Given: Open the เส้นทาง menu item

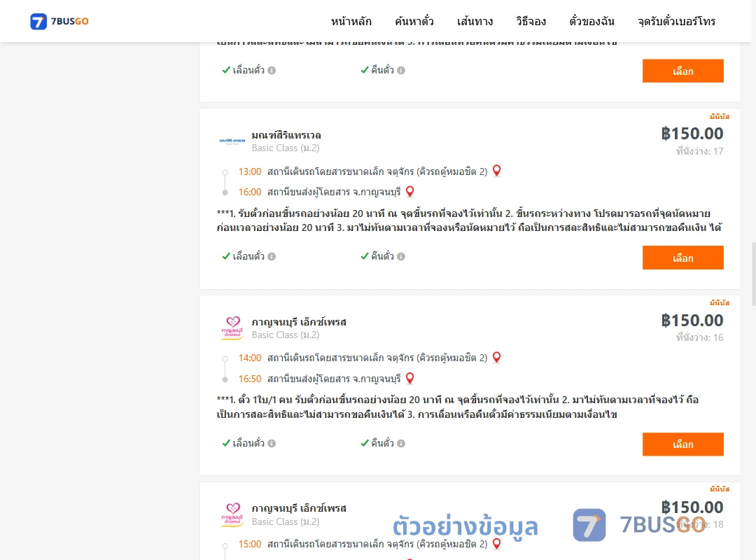Looking at the screenshot, I should click(475, 21).
